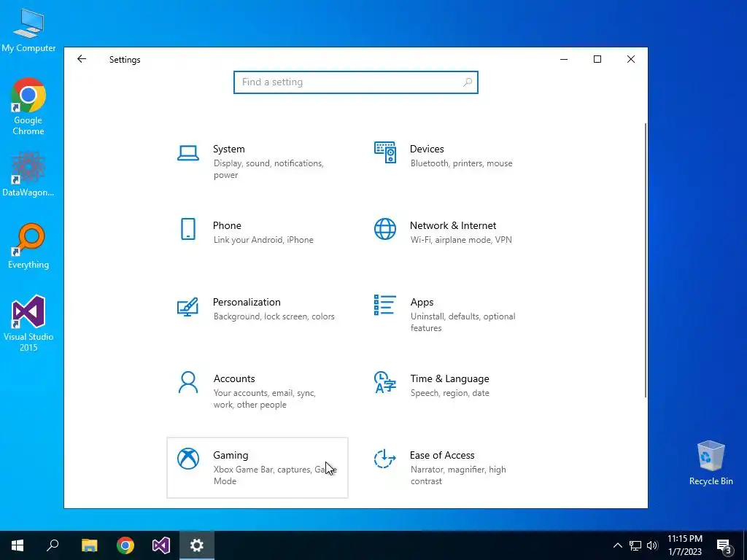Screen dimensions: 747x560
Task: Click "Bluetooth, printers, mouse" description
Action: (x=462, y=163)
